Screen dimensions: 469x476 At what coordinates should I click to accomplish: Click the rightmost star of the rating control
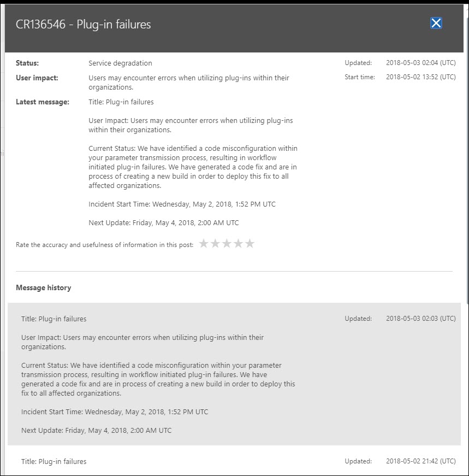250,243
